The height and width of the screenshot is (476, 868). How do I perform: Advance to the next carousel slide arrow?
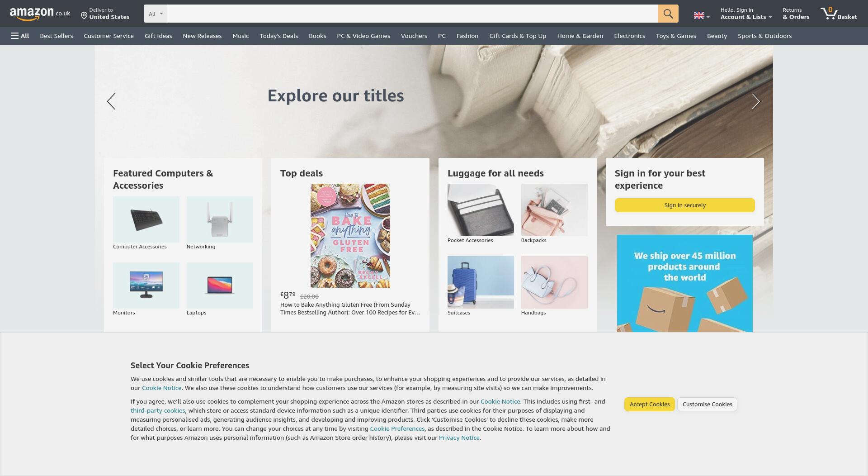tap(756, 101)
